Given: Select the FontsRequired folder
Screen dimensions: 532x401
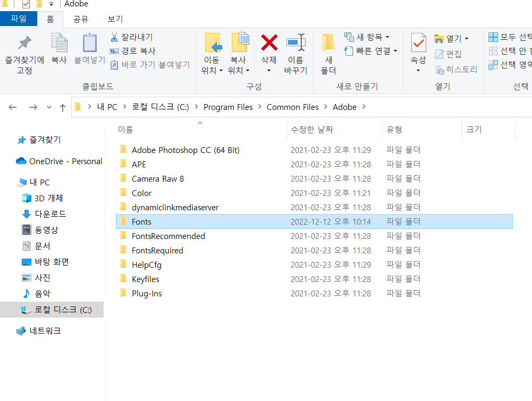Looking at the screenshot, I should click(x=314, y=251).
